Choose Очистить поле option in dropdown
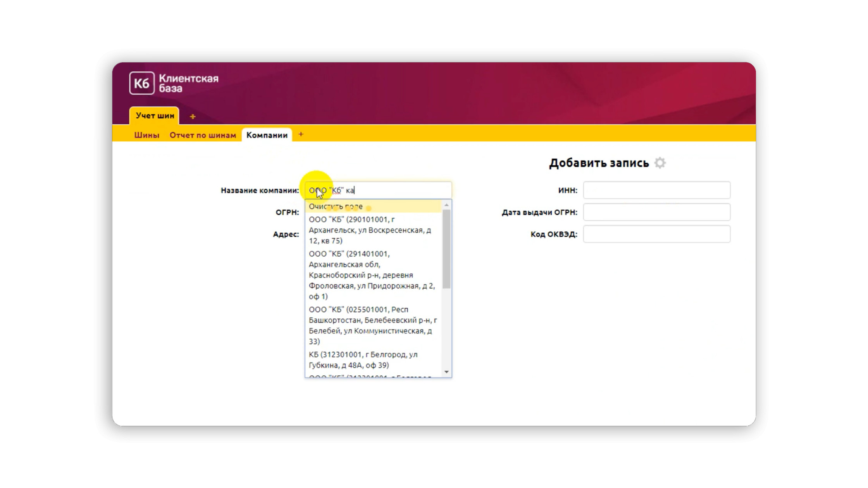This screenshot has width=868, height=488. point(336,206)
